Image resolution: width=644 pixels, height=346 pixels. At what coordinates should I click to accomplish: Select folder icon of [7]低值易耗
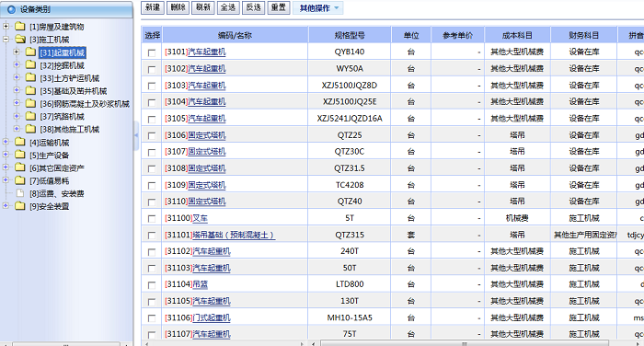(19, 180)
